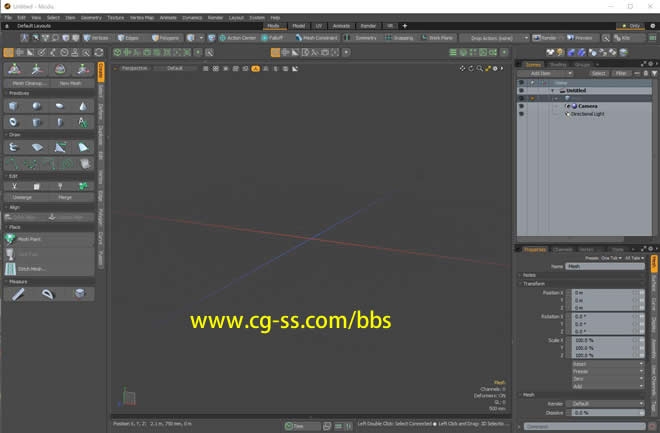Click the Mesh Cleanup button
The width and height of the screenshot is (660, 433).
click(x=26, y=83)
